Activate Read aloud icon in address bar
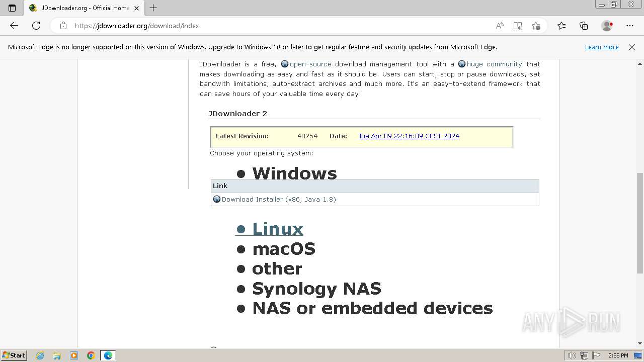This screenshot has height=362, width=644. click(500, 26)
